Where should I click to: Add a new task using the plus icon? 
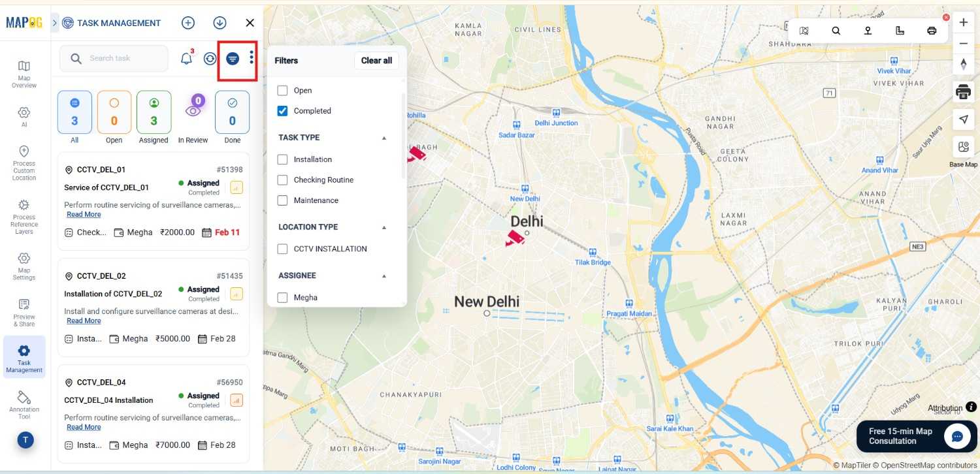(188, 23)
